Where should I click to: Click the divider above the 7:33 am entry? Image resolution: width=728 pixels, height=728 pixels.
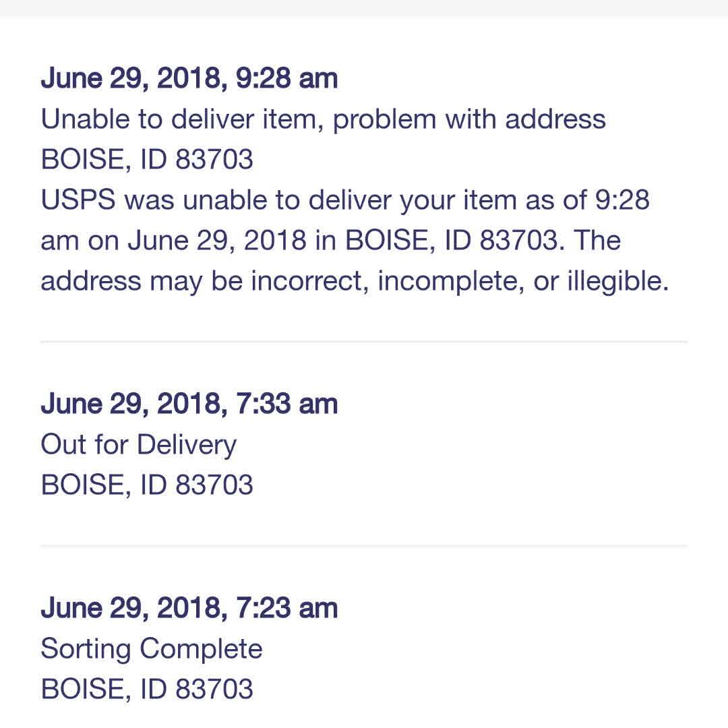(x=364, y=342)
